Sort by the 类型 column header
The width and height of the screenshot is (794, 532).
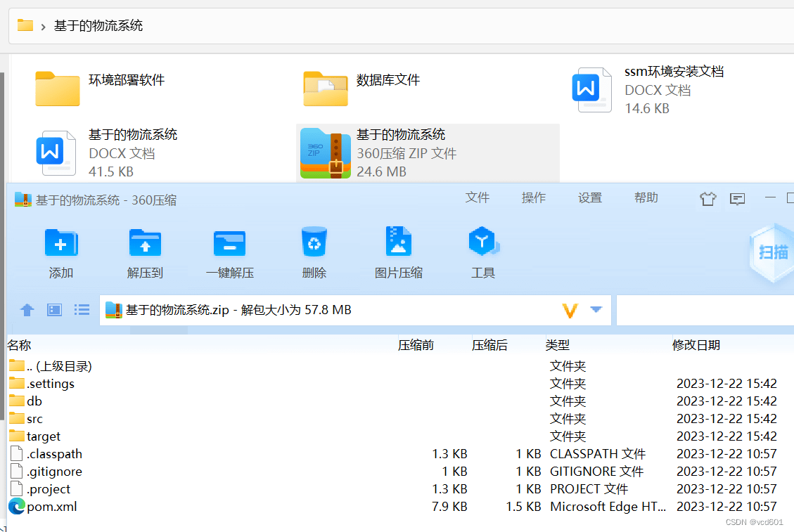[558, 345]
